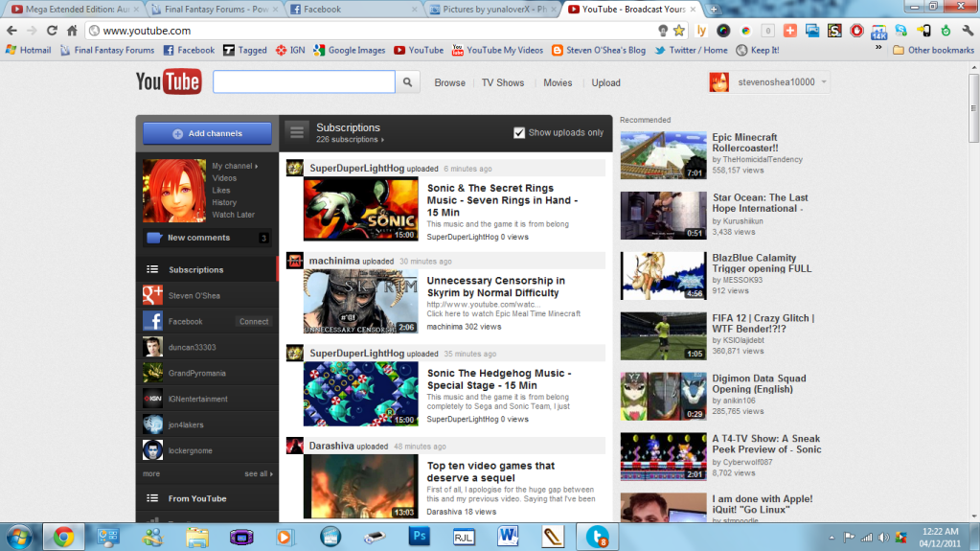Open Digimon Data Squad Opening thumbnail

click(x=663, y=397)
